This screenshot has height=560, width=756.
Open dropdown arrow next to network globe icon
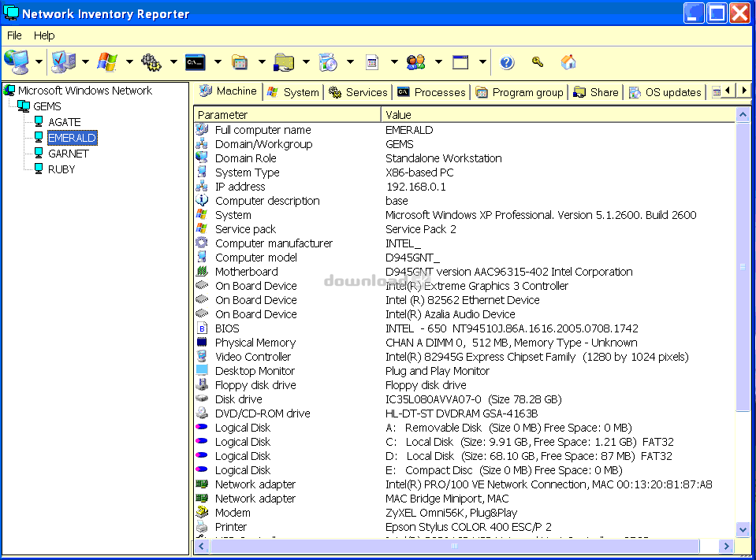[39, 61]
